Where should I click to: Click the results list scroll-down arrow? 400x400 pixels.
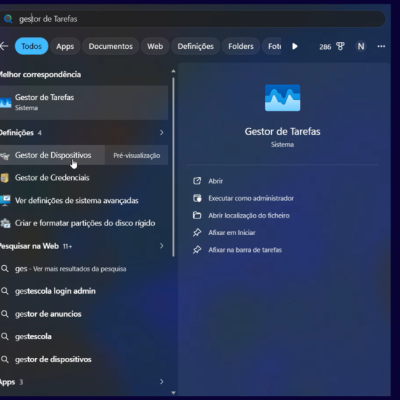pyautogui.click(x=173, y=393)
